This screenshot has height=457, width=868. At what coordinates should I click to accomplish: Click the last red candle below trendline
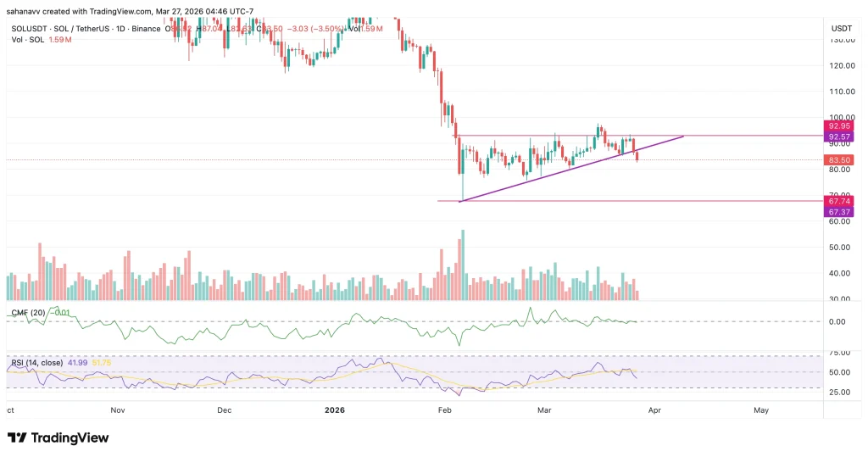[637, 154]
